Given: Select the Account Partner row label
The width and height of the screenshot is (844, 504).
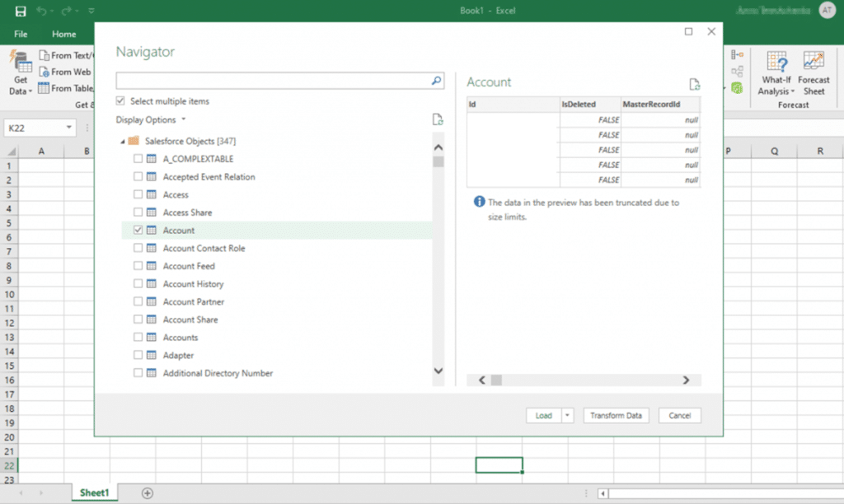Looking at the screenshot, I should tap(193, 301).
